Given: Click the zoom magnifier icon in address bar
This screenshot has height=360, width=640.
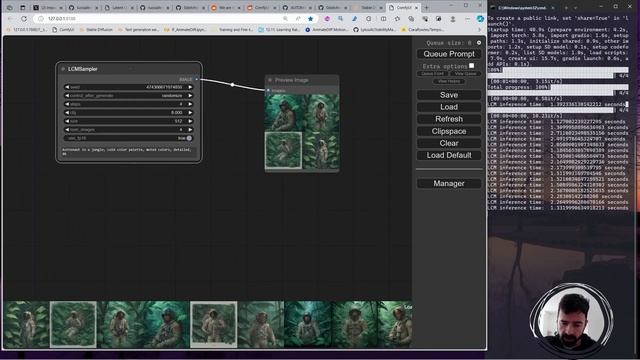Looking at the screenshot, I should [x=285, y=19].
